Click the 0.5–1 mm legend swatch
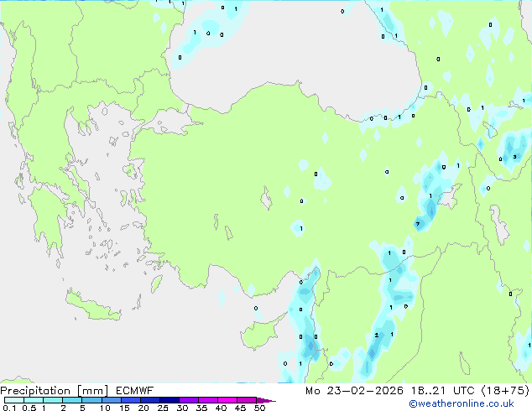This screenshot has height=411, width=532. [x=34, y=400]
